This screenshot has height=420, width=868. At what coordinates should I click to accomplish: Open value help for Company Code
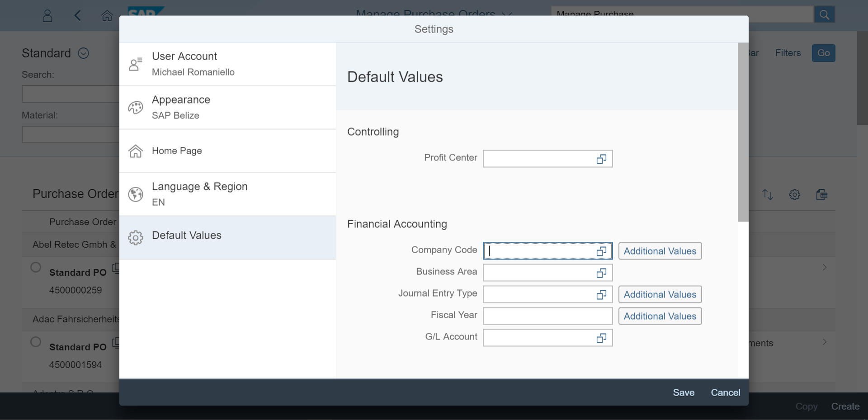tap(601, 251)
